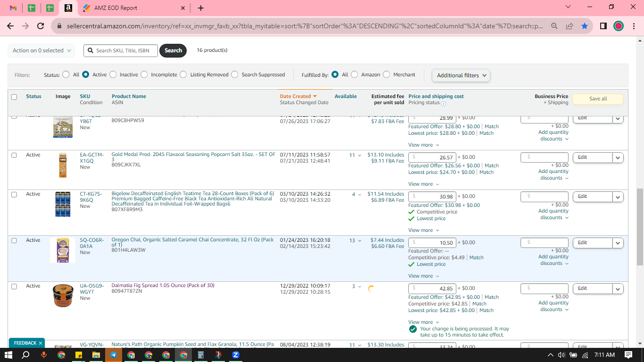Expand the Additional filters dropdown
This screenshot has width=644, height=362.
coord(461,75)
